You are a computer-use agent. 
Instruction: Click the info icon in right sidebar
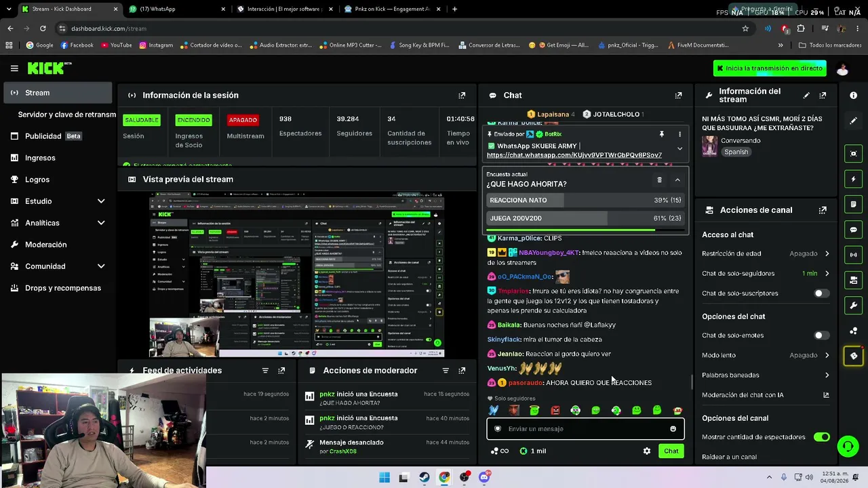coord(853,96)
